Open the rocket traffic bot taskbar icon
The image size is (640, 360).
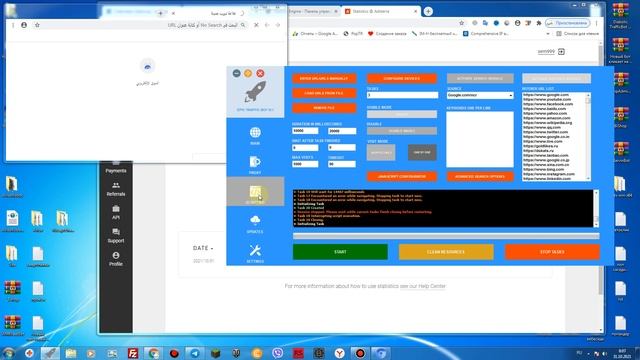50,353
